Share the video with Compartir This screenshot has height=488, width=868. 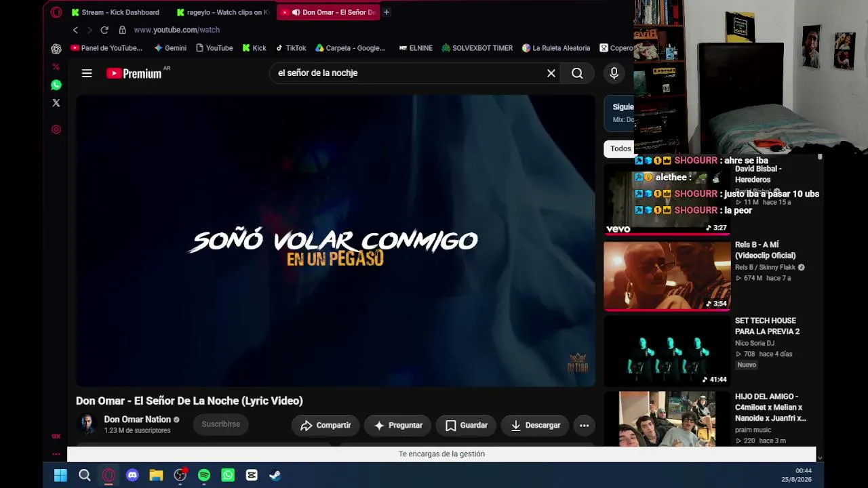pos(325,425)
